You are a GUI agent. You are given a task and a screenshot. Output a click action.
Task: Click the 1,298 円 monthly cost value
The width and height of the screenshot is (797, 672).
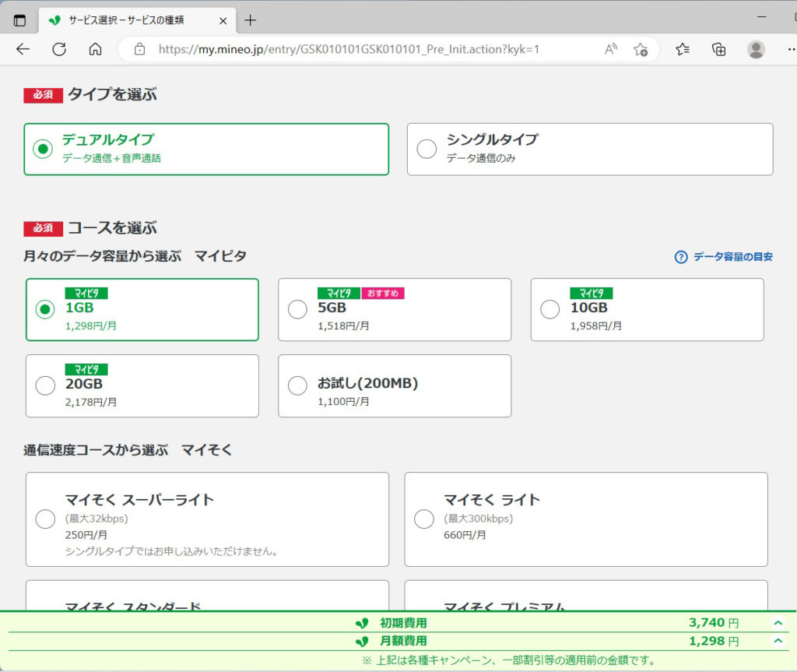(x=714, y=641)
